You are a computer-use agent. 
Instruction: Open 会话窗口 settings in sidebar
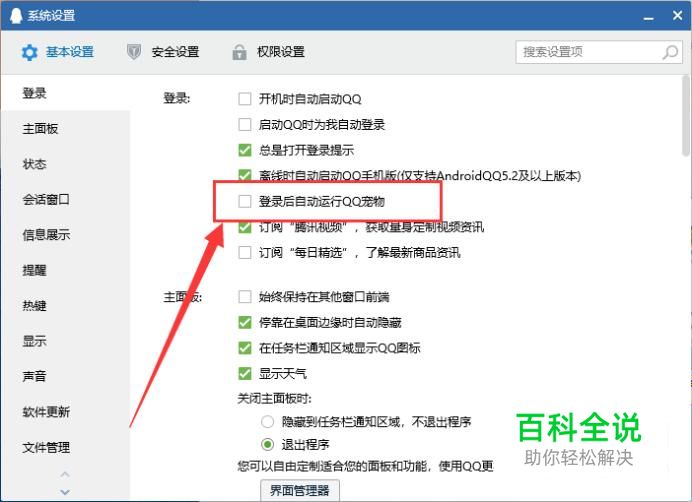tap(65, 200)
